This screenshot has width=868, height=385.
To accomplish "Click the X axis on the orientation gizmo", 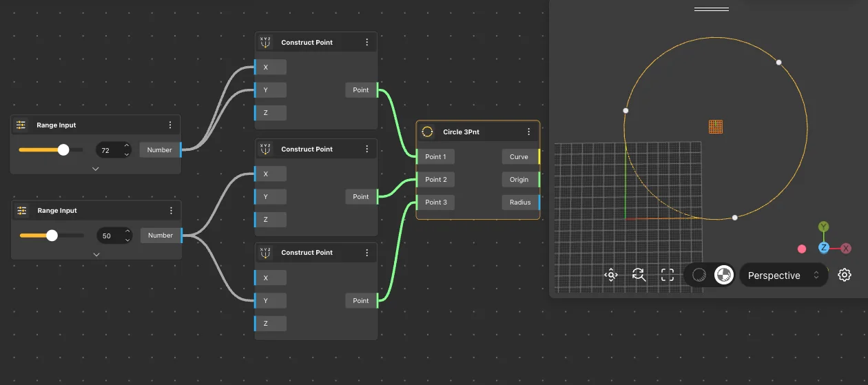I will pyautogui.click(x=846, y=248).
